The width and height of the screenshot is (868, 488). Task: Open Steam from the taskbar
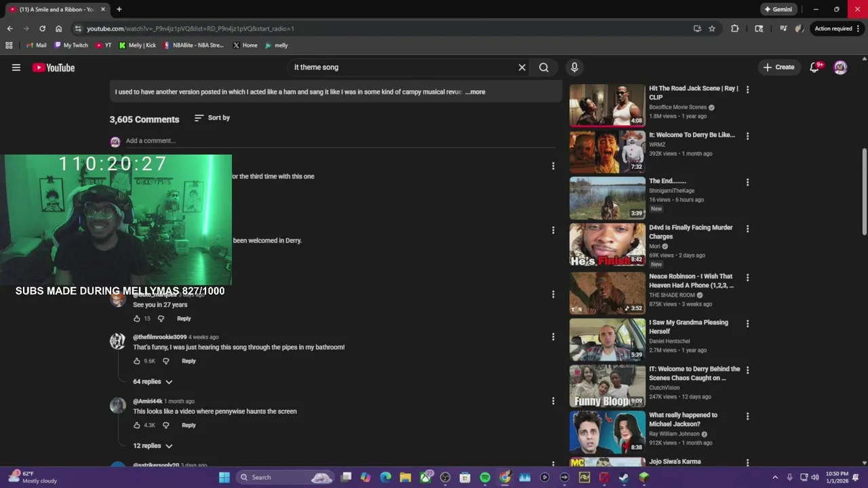(624, 477)
